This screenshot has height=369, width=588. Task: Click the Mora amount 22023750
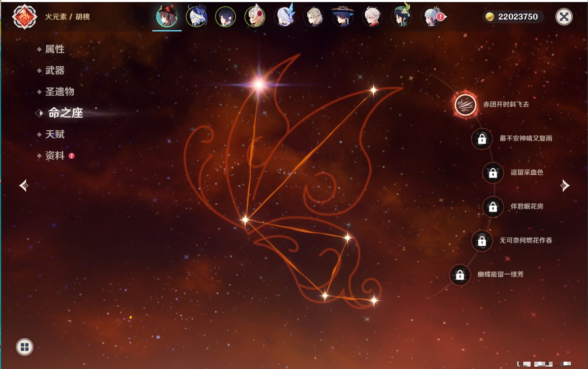click(x=518, y=17)
